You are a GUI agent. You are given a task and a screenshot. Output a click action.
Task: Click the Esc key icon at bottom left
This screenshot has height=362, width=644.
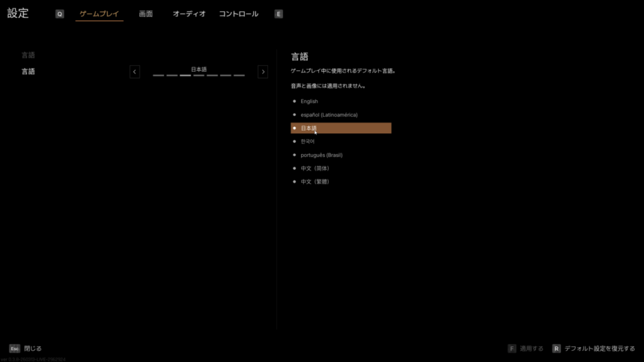14,348
